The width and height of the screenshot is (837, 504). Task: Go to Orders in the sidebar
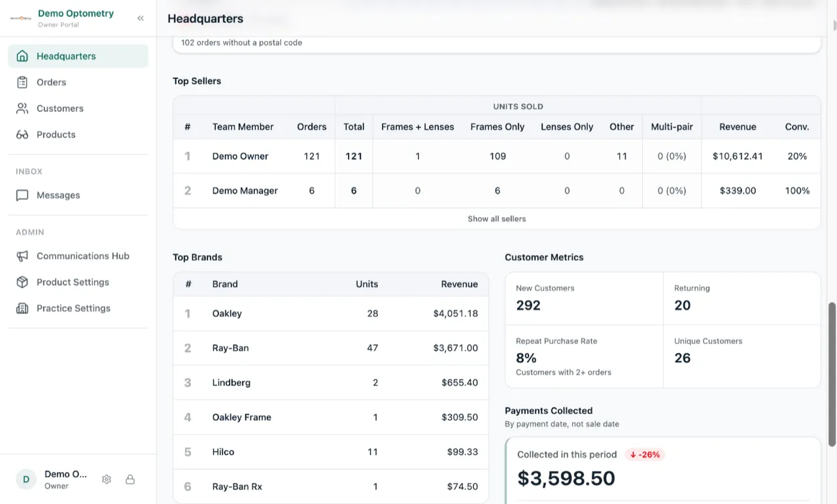(x=78, y=82)
